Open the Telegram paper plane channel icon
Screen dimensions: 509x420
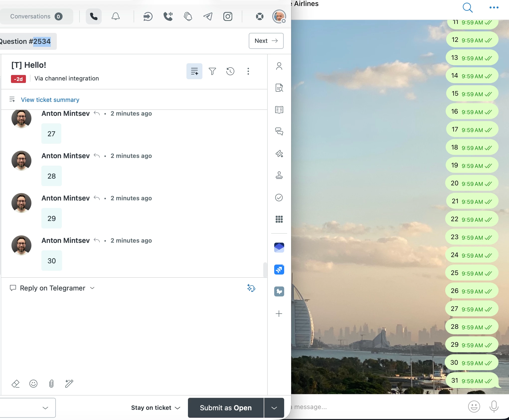(208, 16)
